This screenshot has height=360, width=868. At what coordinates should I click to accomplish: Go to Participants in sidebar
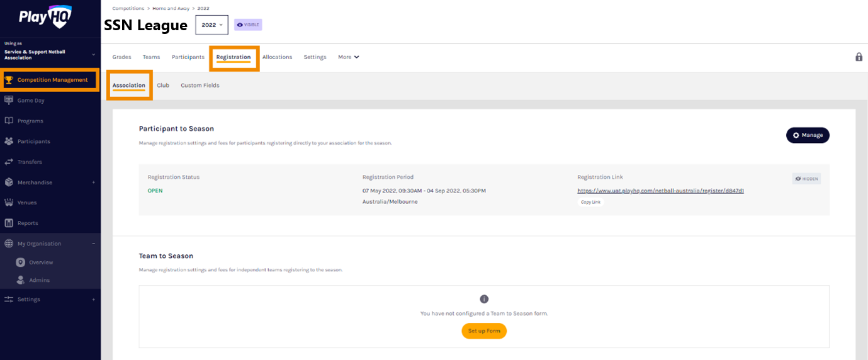click(33, 142)
